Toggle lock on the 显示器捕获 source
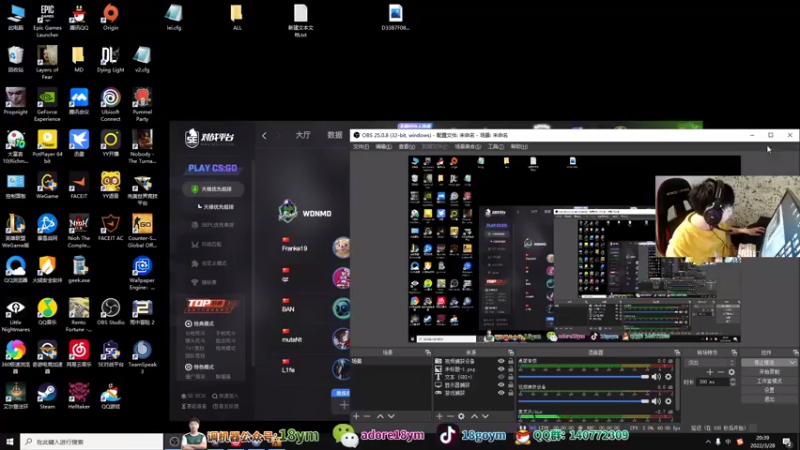The width and height of the screenshot is (800, 450). (511, 385)
